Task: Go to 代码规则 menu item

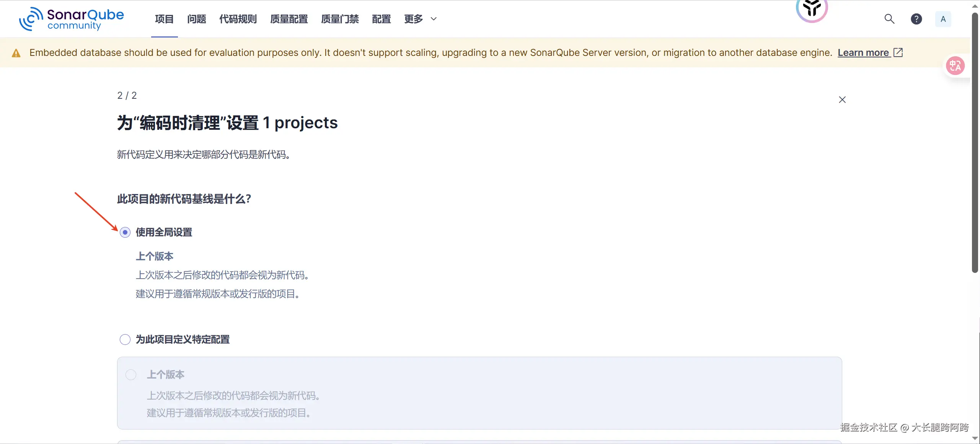Action: [238, 19]
